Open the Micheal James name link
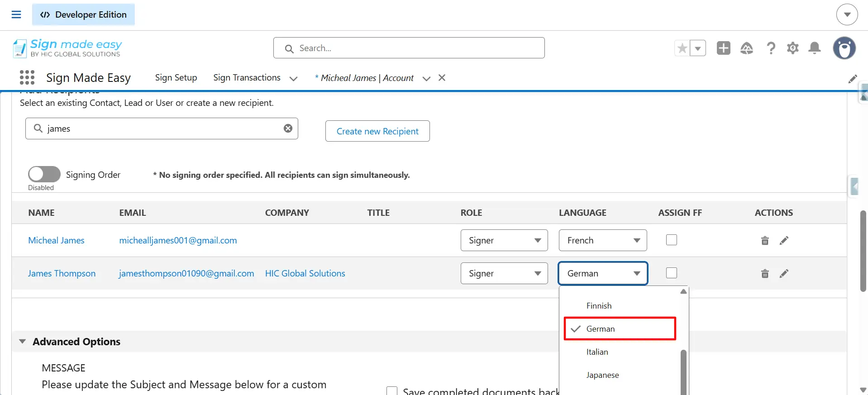Viewport: 868px width, 395px height. (x=56, y=240)
